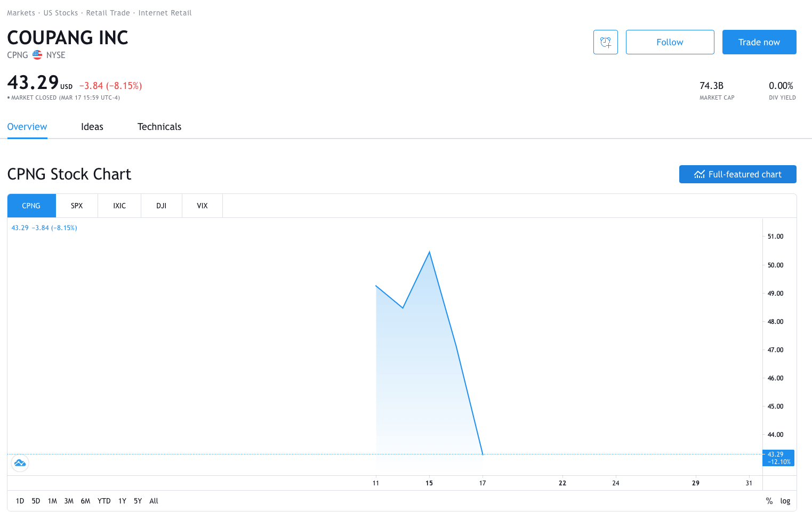Image resolution: width=812 pixels, height=520 pixels.
Task: Open the Retail Trade breadcrumb link
Action: 108,13
